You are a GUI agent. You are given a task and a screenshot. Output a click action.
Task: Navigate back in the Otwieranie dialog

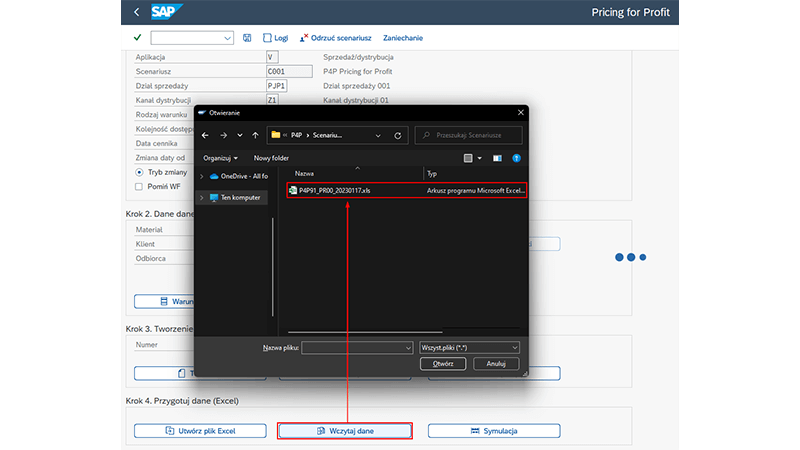coord(205,135)
